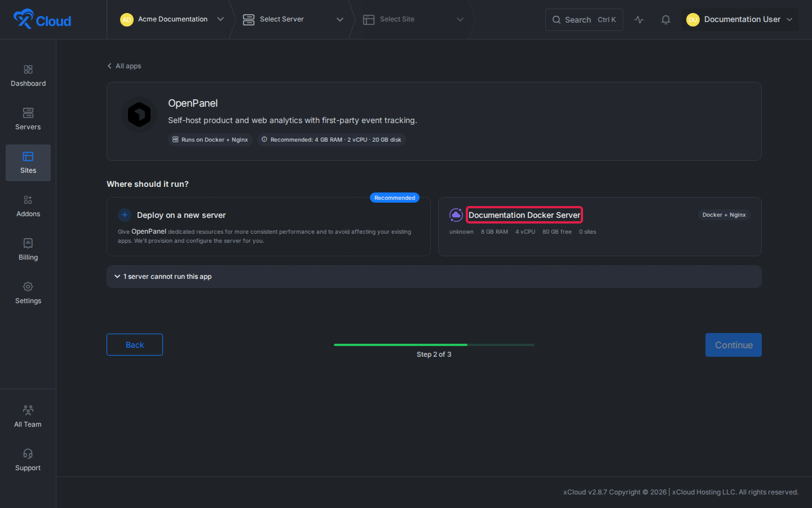Click the 'unknown' server status text

[x=461, y=231]
